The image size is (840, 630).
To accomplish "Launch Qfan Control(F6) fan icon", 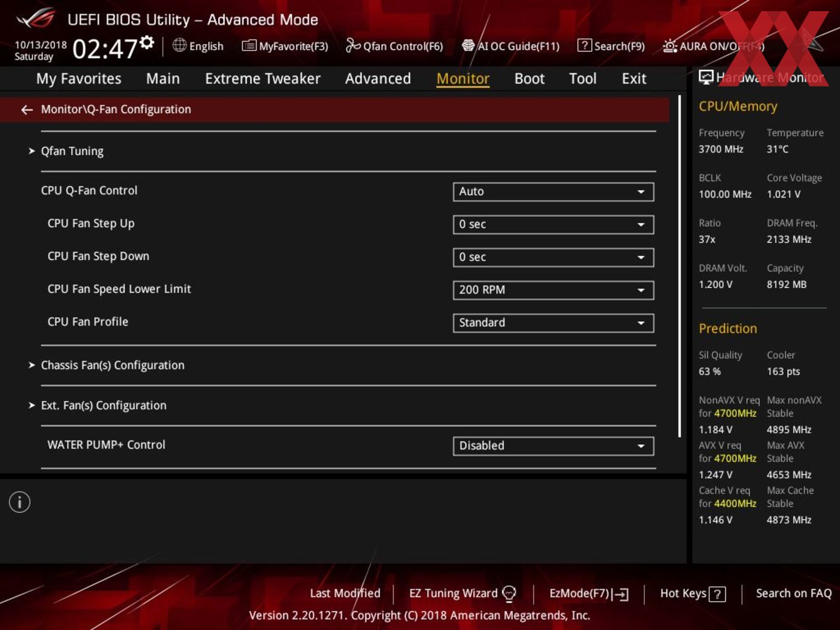I will [x=353, y=45].
